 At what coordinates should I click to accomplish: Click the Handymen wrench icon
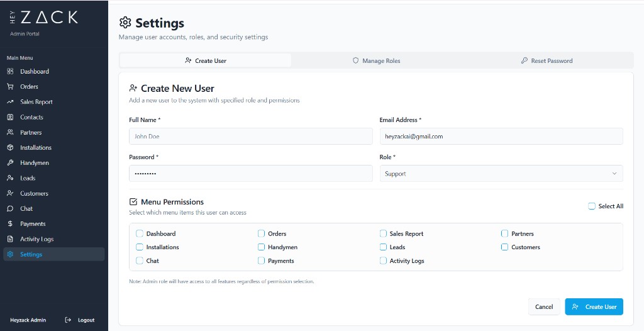point(10,163)
